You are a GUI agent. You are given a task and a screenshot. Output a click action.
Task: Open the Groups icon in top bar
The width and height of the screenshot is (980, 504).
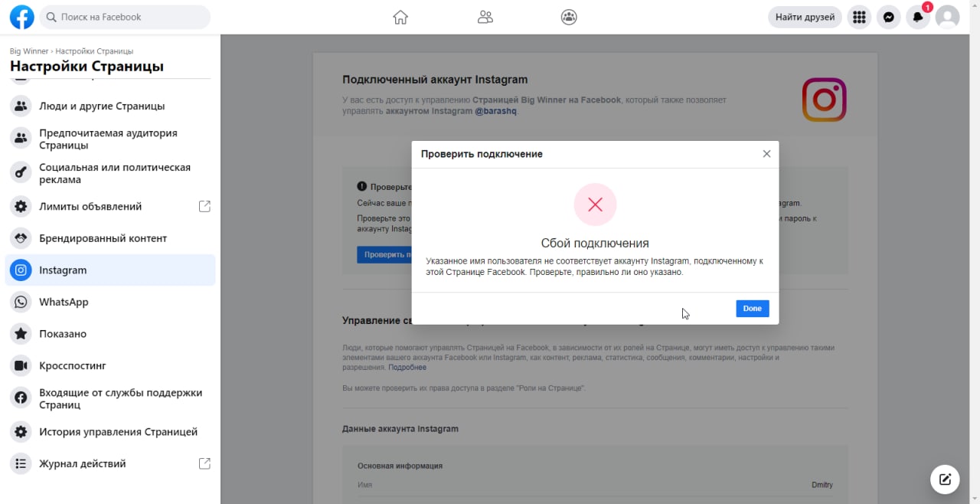569,17
